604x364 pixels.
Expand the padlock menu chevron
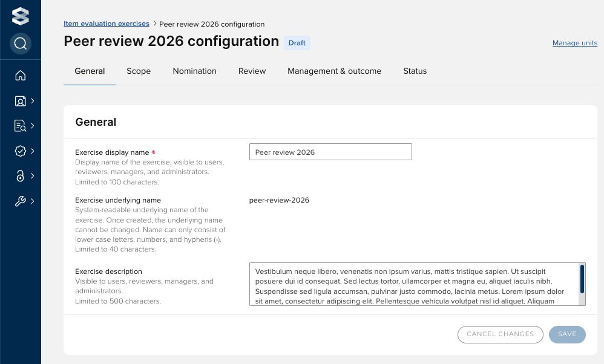pos(32,176)
